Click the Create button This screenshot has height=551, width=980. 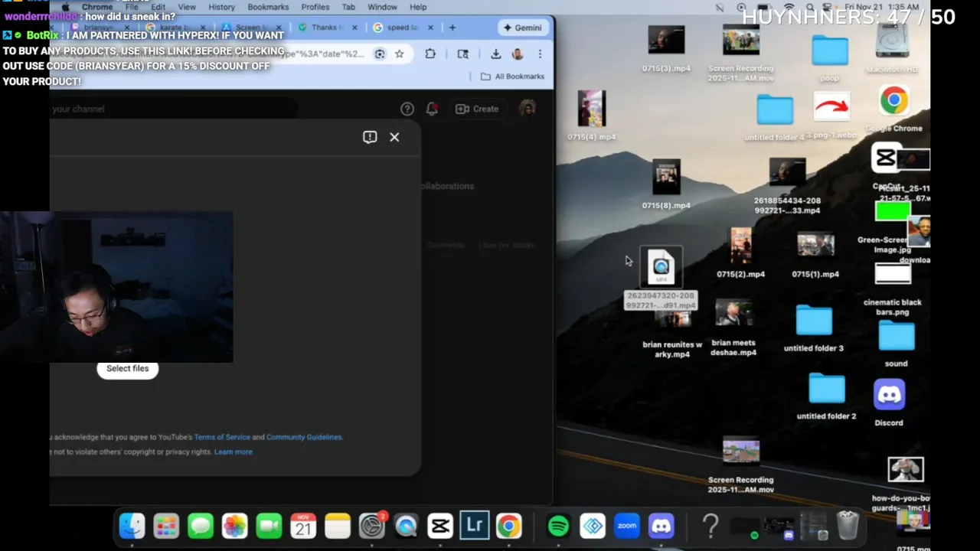tap(477, 109)
